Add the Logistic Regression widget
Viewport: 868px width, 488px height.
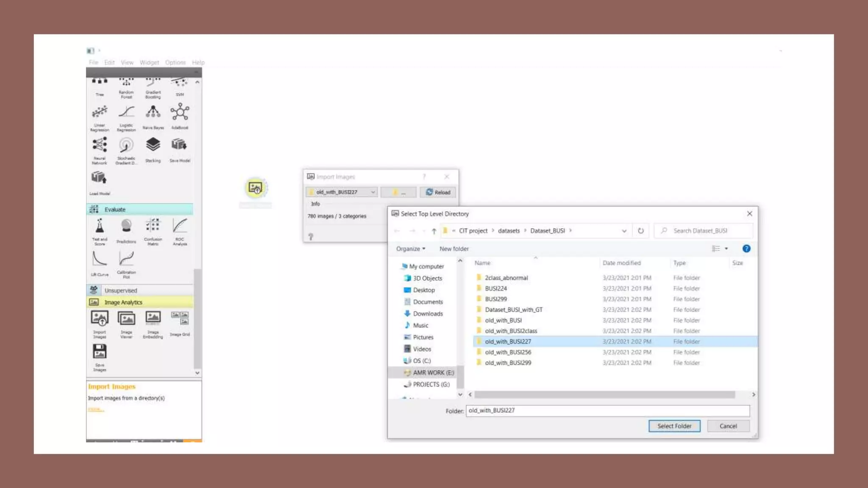[126, 118]
